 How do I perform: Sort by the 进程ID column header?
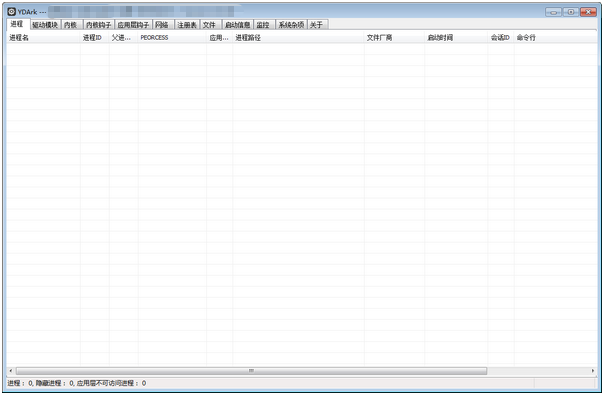pyautogui.click(x=95, y=37)
